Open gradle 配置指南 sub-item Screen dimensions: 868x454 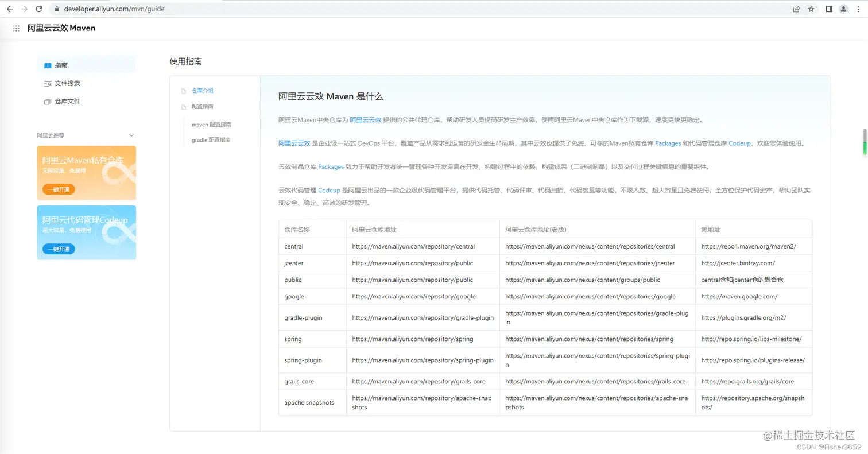point(211,140)
